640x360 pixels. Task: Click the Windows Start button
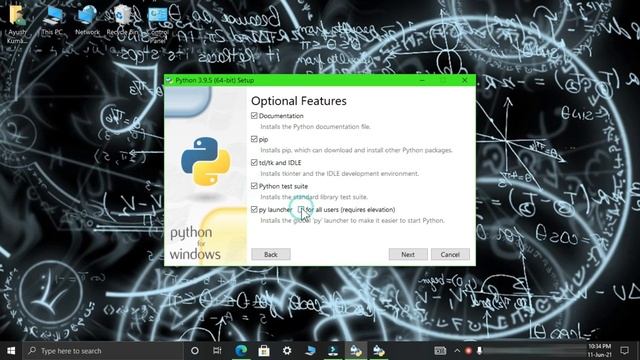point(11,351)
